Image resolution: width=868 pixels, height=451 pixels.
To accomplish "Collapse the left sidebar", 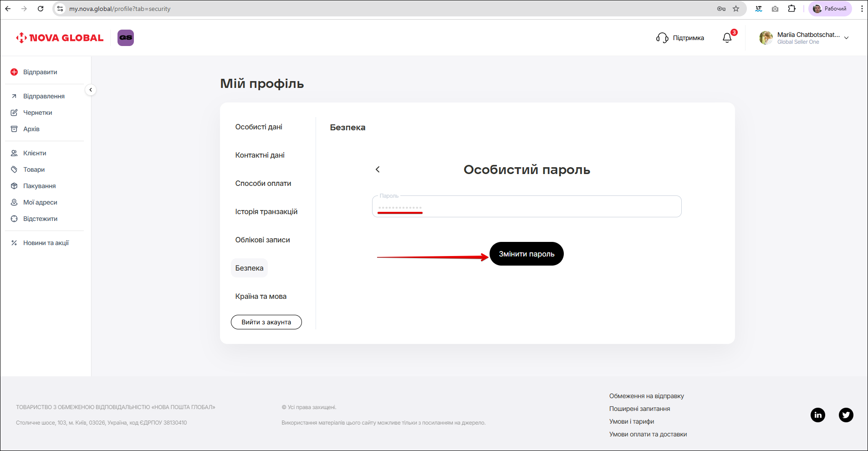I will click(x=91, y=90).
